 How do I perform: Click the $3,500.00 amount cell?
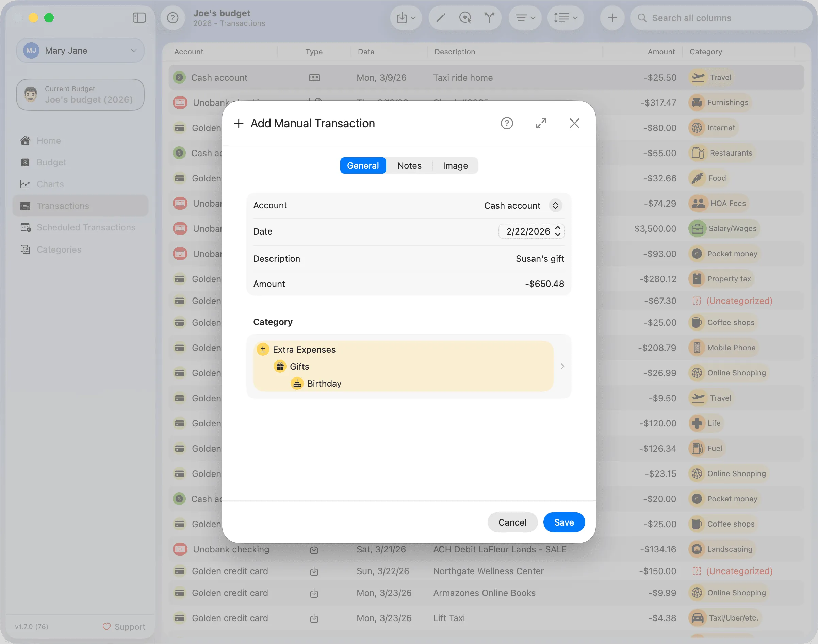pyautogui.click(x=655, y=228)
